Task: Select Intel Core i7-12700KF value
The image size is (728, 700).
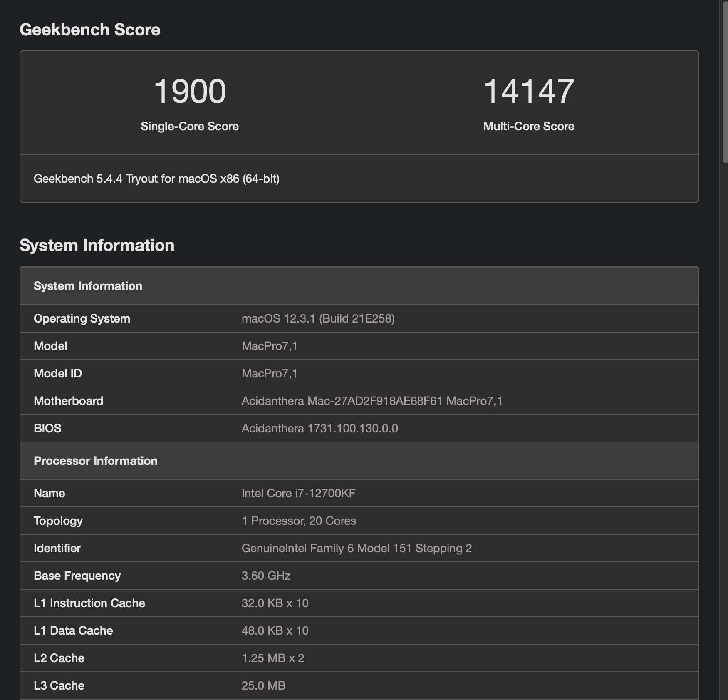Action: (x=299, y=493)
